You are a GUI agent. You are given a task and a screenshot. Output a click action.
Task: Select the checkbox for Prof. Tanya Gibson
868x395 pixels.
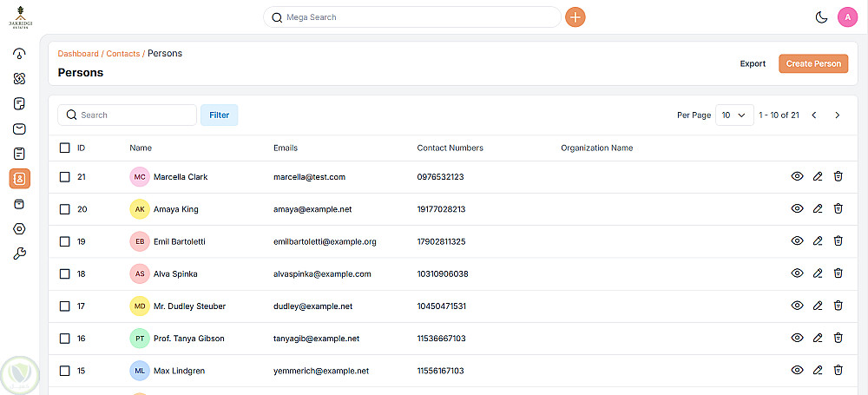click(65, 339)
